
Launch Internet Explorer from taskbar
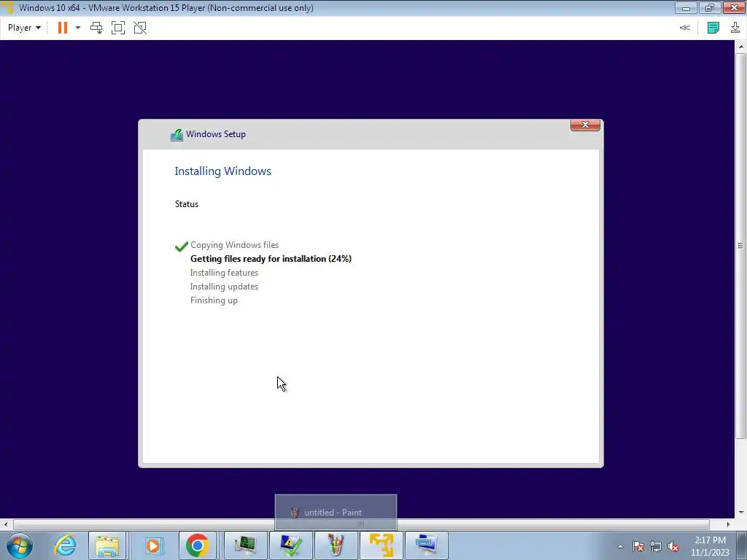click(65, 545)
